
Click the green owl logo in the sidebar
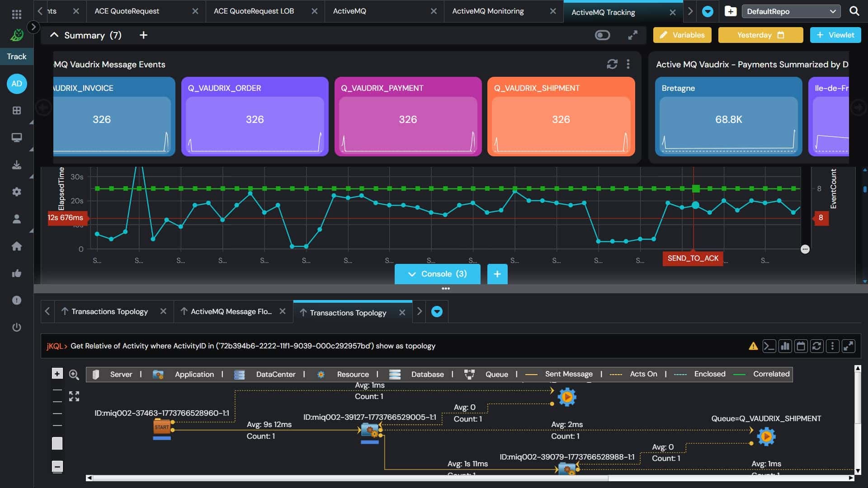17,35
